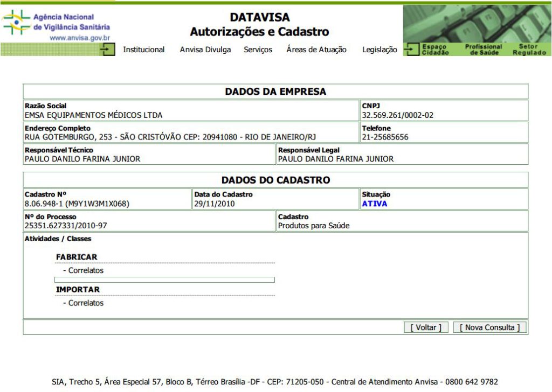Click the empty bar below FABRICAR Correlatos
Screen dimensions: 552x392
[x=164, y=279]
